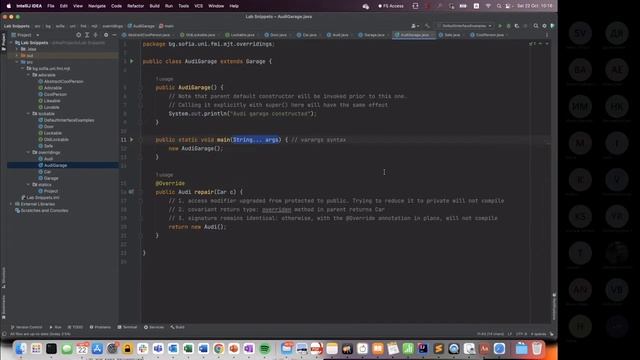Open the VCS menu
This screenshot has width=640, height=360.
198,6
